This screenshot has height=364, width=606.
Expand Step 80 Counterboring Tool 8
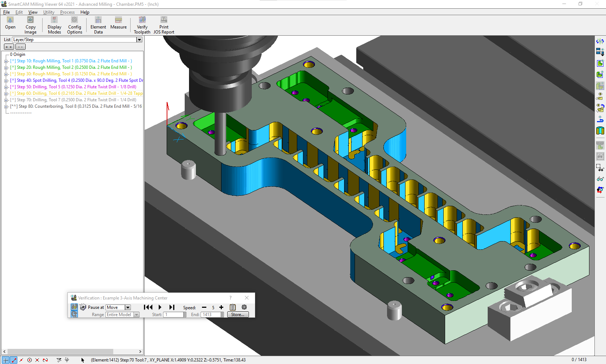[x=6, y=107]
